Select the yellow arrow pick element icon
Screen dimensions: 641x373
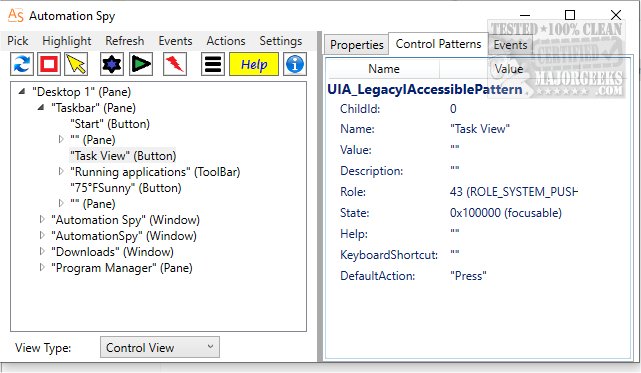click(76, 64)
